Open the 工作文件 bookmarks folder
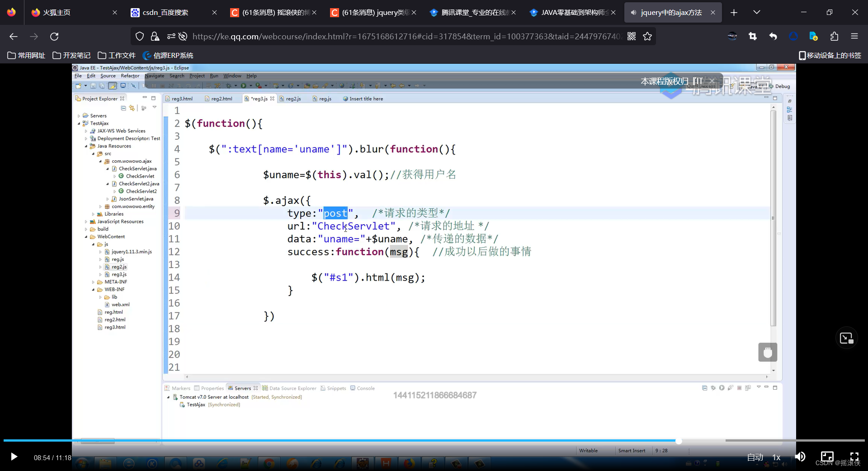This screenshot has width=868, height=471. coord(117,55)
